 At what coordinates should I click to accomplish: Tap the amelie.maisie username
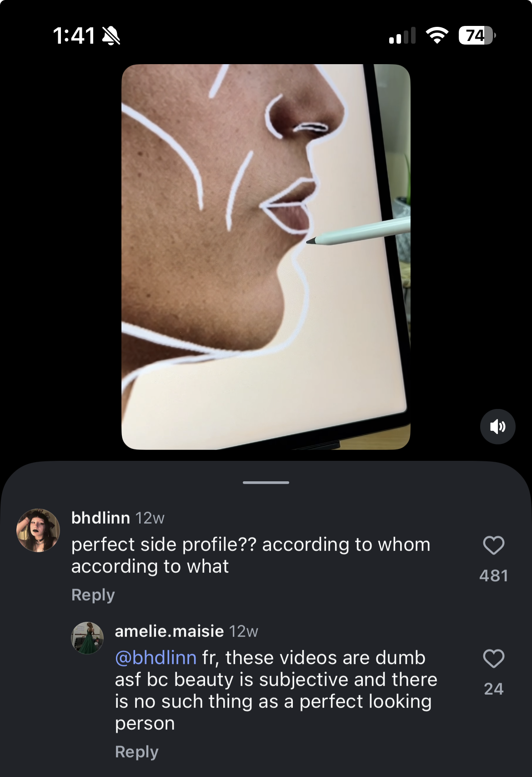point(169,631)
